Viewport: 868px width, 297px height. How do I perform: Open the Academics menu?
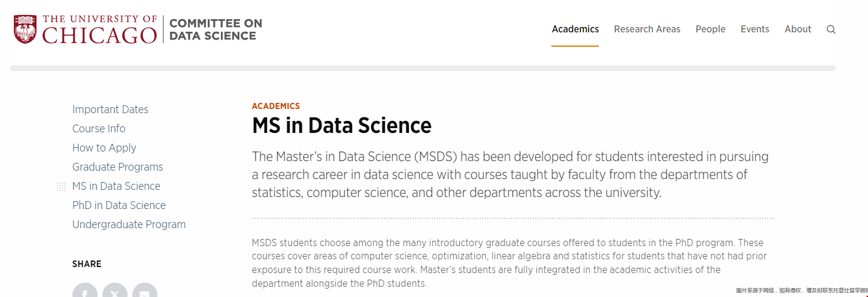point(575,29)
